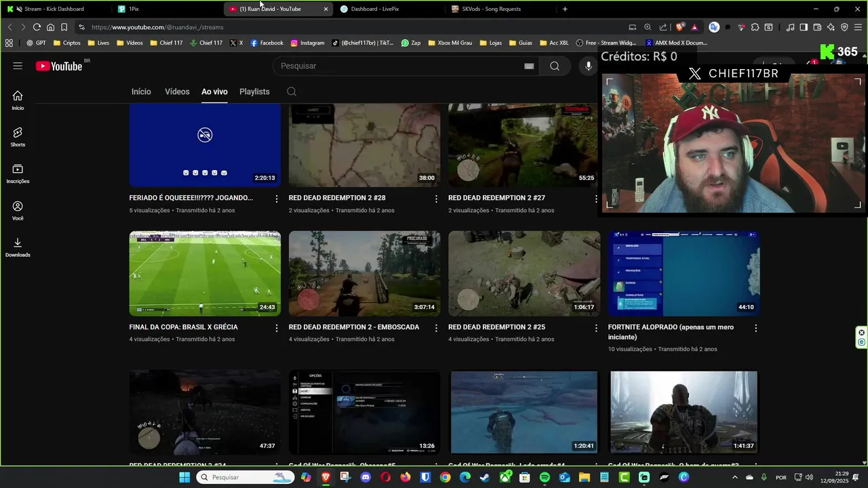Open the Windows Start menu

(x=184, y=477)
